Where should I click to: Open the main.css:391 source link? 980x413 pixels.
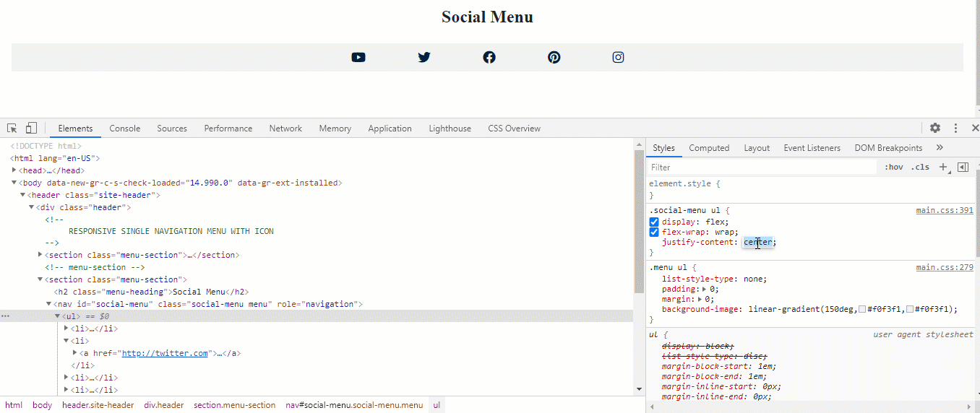coord(945,210)
